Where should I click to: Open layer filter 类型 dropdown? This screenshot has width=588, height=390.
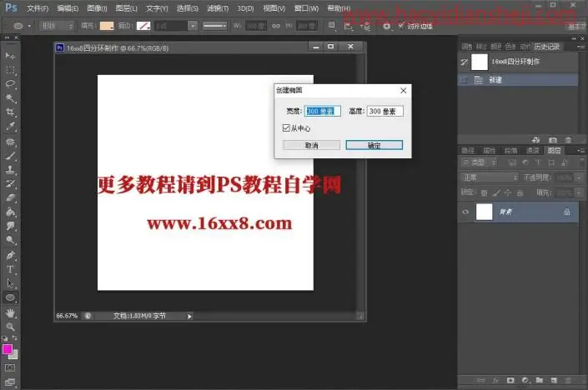click(x=479, y=162)
